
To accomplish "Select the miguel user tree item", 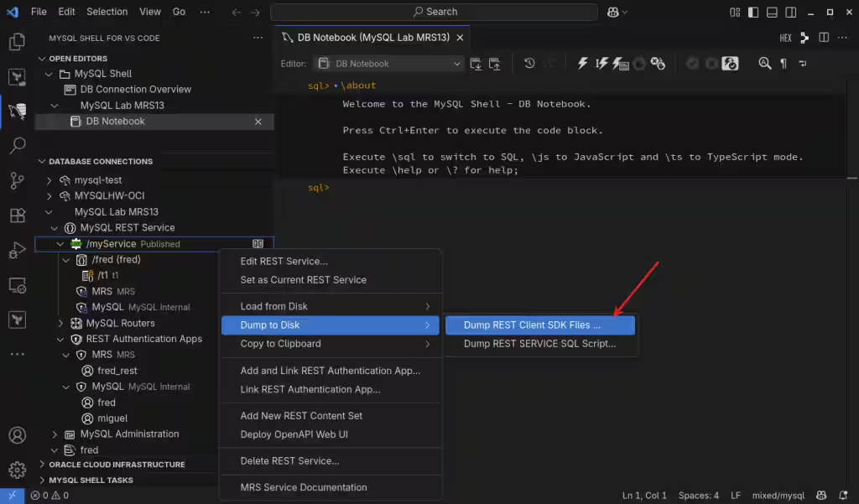I will (x=112, y=418).
